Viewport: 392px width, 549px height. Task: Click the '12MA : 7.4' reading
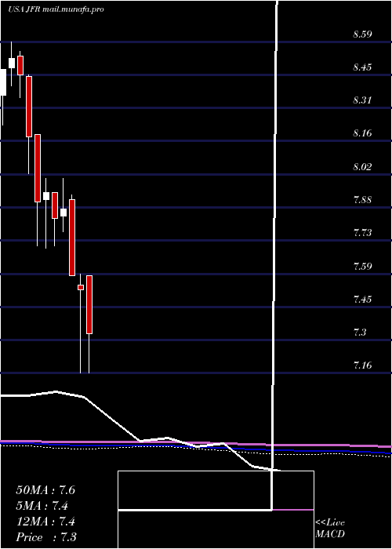click(x=45, y=522)
